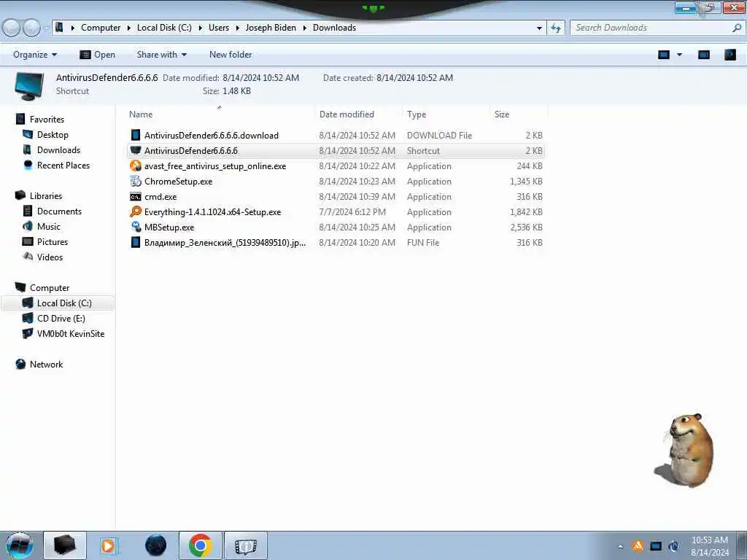Open the Music library
The height and width of the screenshot is (560, 747).
coord(49,226)
